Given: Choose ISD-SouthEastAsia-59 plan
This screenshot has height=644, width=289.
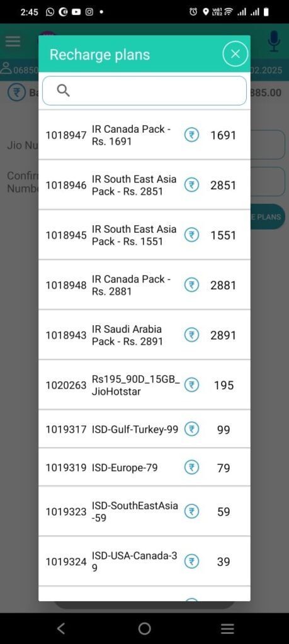Looking at the screenshot, I should [144, 511].
